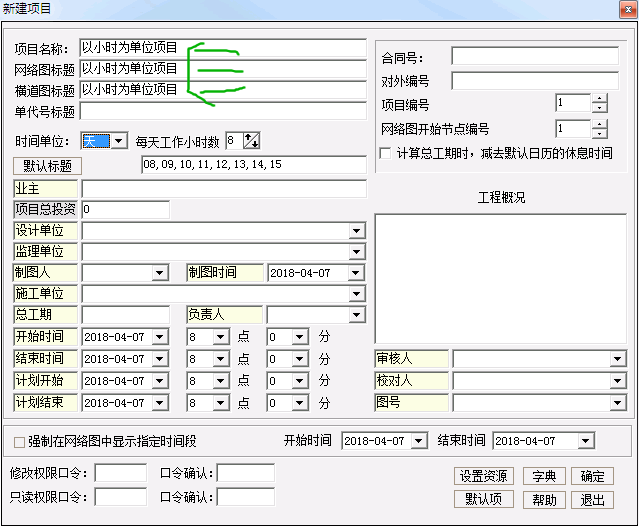The height and width of the screenshot is (527, 639).
Task: Open bottom 开始时间 date picker for display range
Action: tap(419, 441)
